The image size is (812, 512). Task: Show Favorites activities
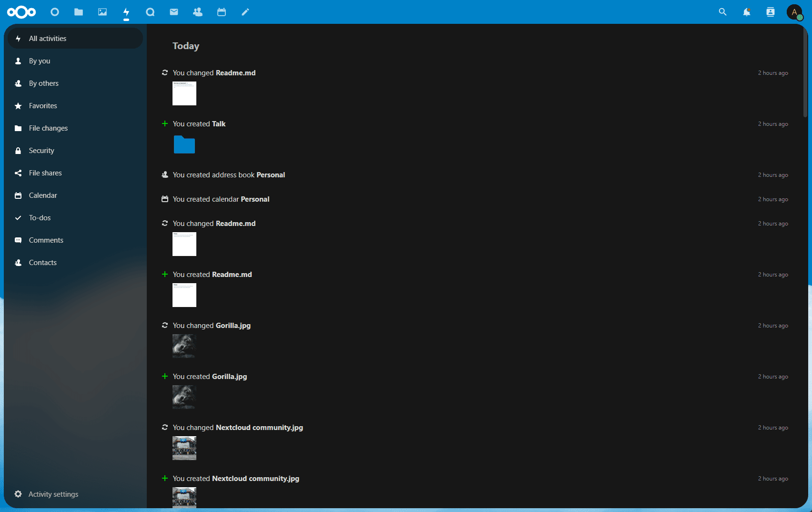click(75, 105)
